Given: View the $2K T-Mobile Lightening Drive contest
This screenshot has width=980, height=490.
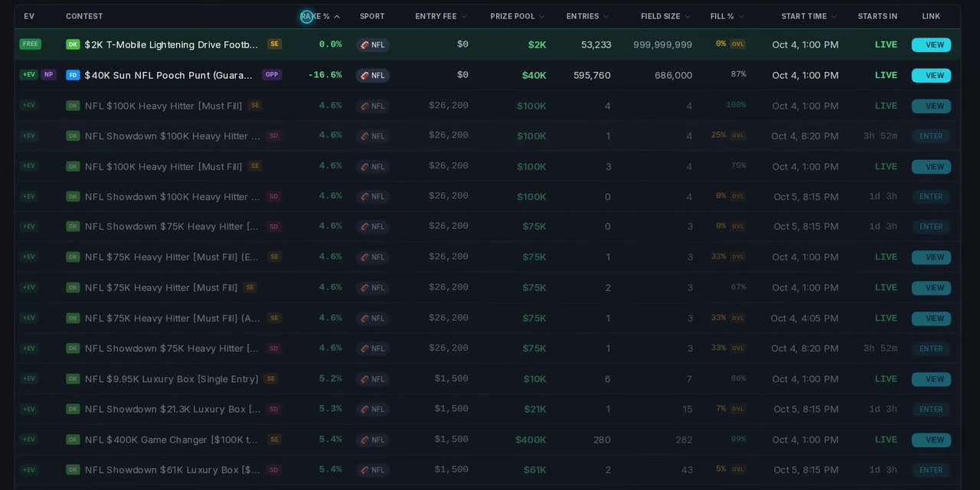Looking at the screenshot, I should click(x=931, y=45).
